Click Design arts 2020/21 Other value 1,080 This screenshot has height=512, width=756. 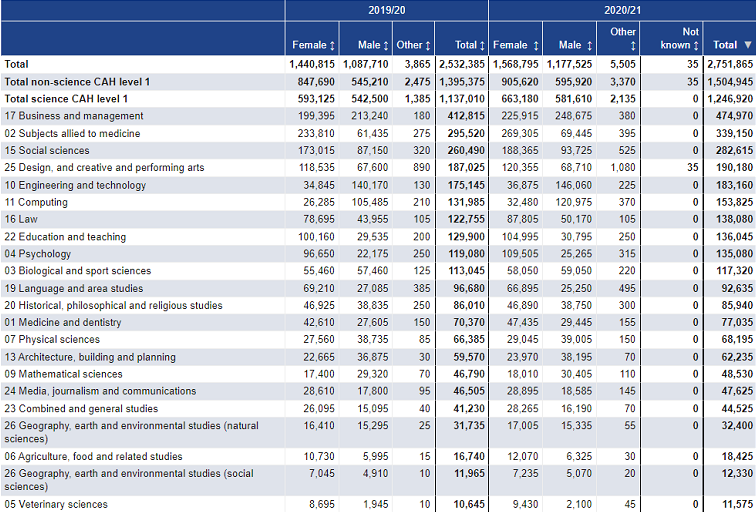tap(623, 168)
